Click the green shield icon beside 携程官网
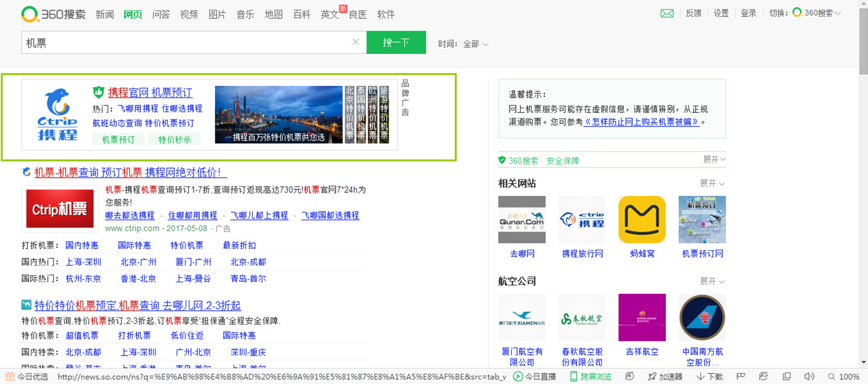Image resolution: width=868 pixels, height=384 pixels. tap(99, 92)
